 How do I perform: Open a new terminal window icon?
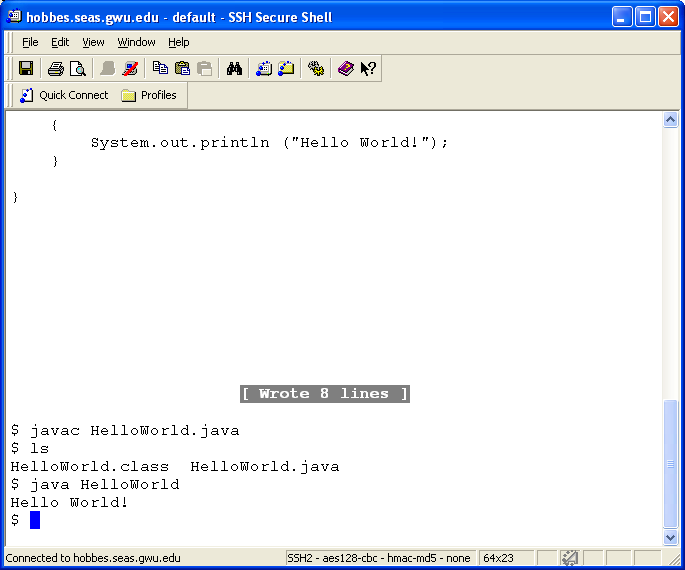point(265,68)
